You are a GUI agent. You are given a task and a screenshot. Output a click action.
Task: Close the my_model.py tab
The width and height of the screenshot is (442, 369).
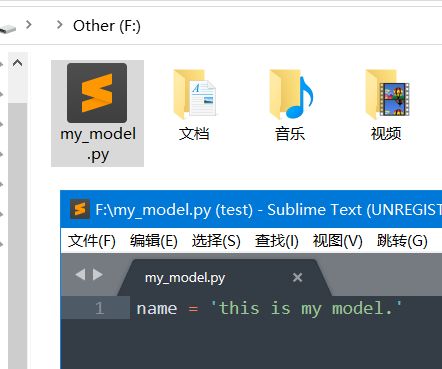(x=297, y=277)
